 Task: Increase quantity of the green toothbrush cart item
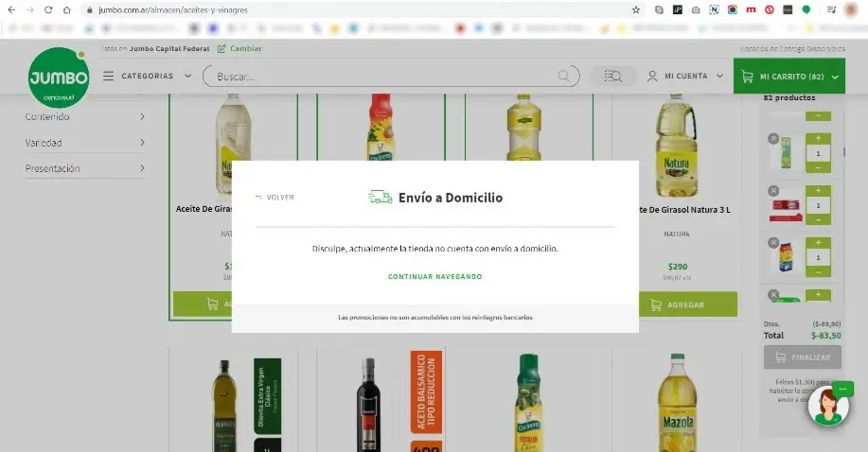click(818, 138)
